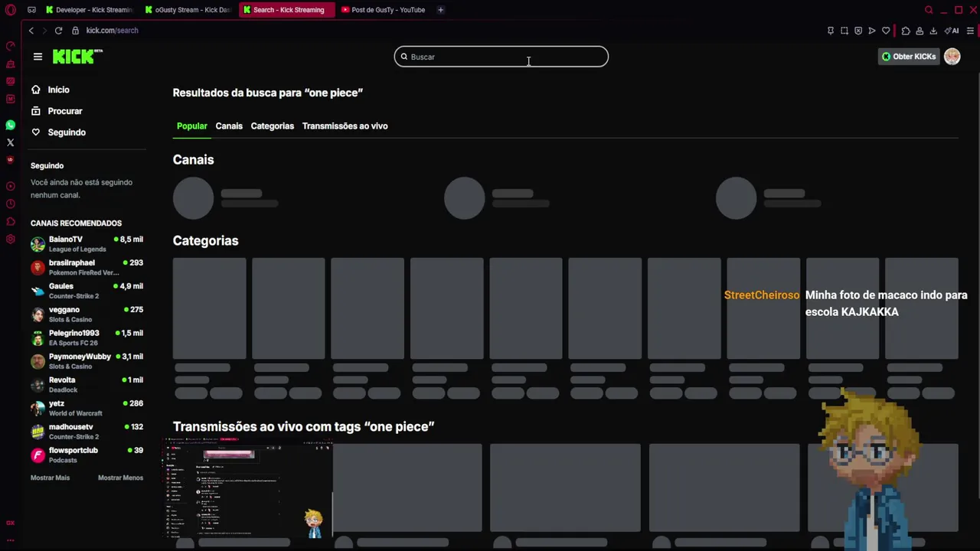Select the Categorias results tab
Viewport: 980px width, 551px height.
point(273,126)
